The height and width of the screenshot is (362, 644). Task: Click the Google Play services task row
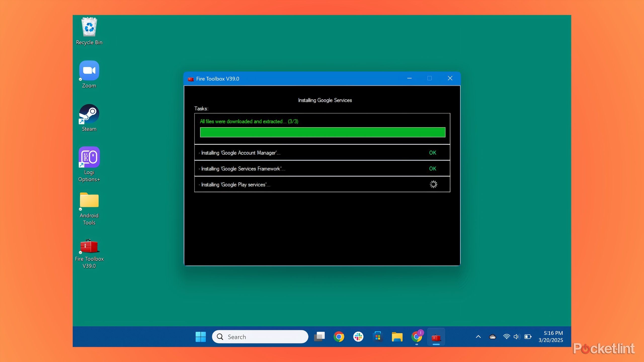point(322,185)
